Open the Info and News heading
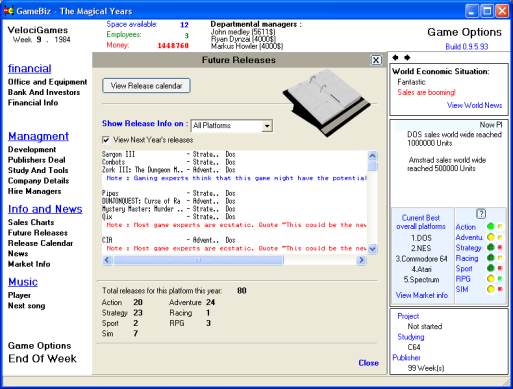 (45, 209)
